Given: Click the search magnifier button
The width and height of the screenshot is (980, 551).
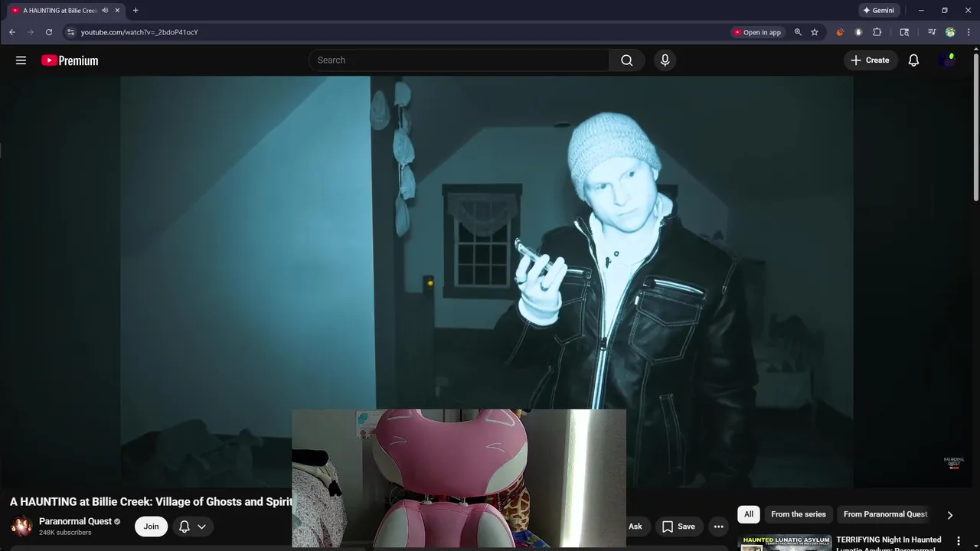Looking at the screenshot, I should [x=627, y=60].
